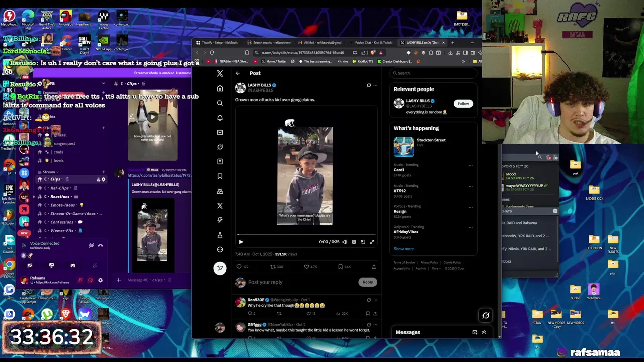Viewport: 644px width, 362px height.
Task: Expand the Messages drawer
Action: 484,332
